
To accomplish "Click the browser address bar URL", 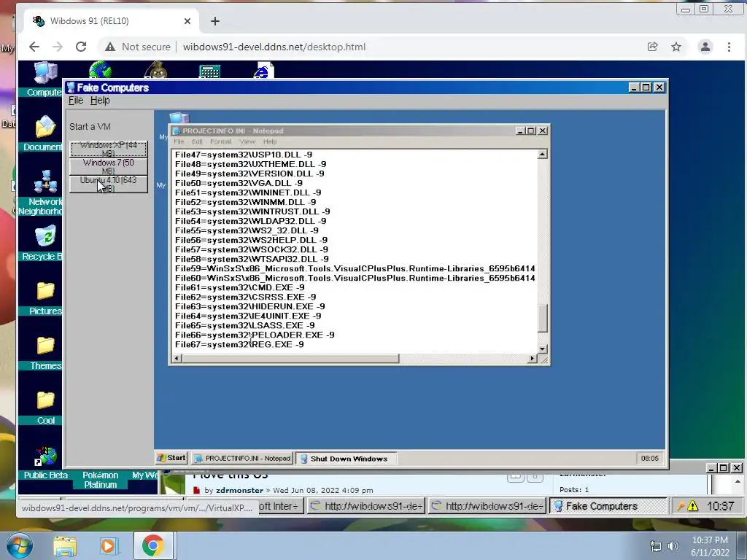I will 274,47.
